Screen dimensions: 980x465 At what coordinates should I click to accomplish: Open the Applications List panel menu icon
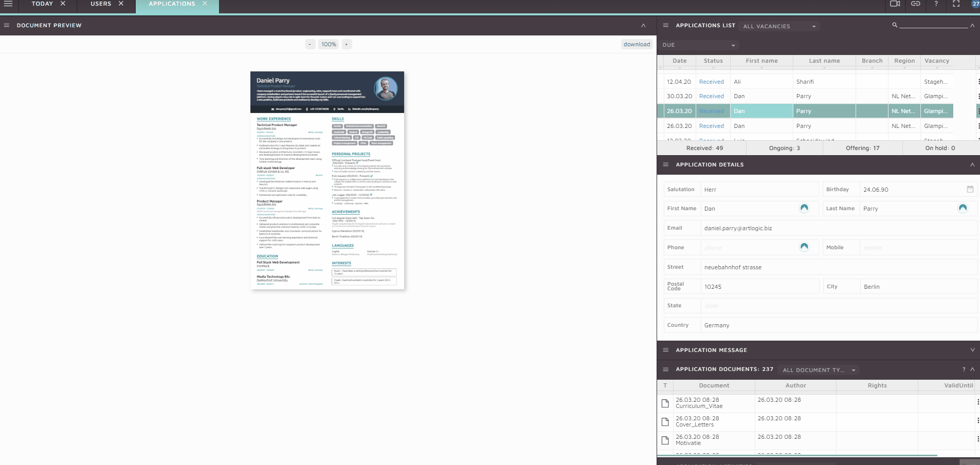[666, 25]
